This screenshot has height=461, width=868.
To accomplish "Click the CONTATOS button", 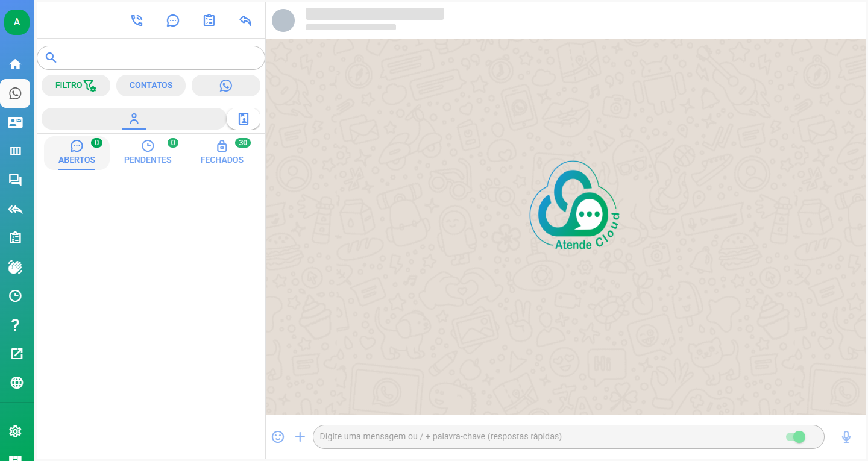I will click(x=151, y=86).
